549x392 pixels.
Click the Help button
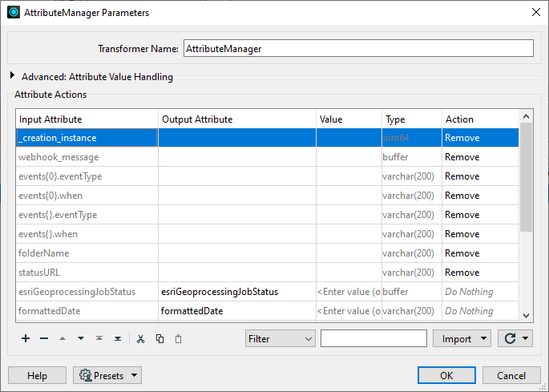(37, 375)
